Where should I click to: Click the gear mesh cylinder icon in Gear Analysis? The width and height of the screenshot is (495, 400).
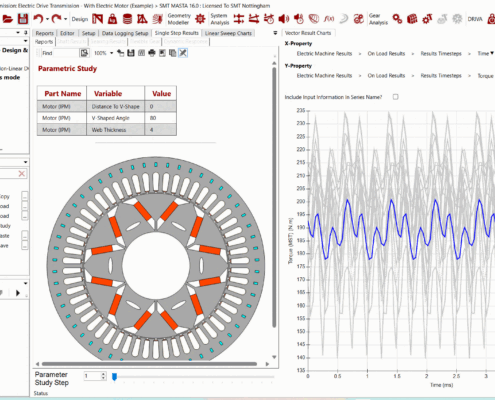(x=412, y=19)
